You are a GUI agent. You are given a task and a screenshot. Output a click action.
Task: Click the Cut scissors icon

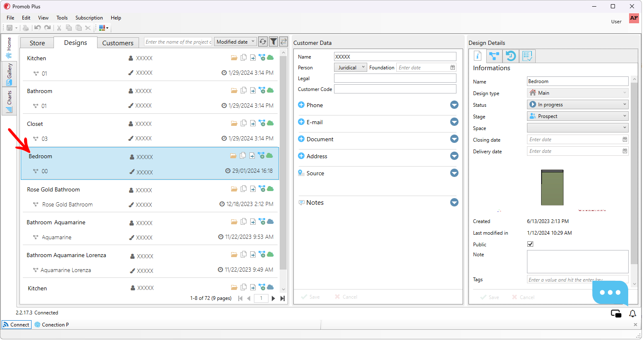[59, 28]
